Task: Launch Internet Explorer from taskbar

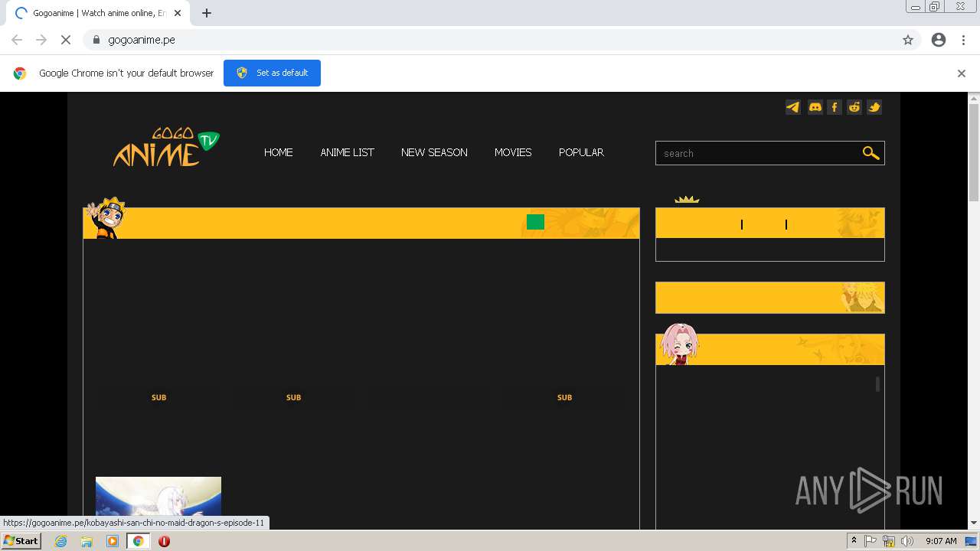Action: [60, 541]
